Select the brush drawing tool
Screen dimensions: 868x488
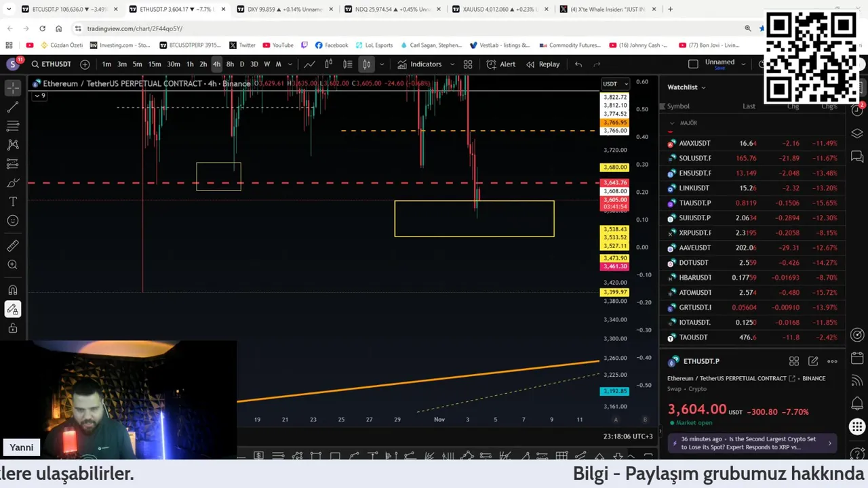[x=12, y=183]
